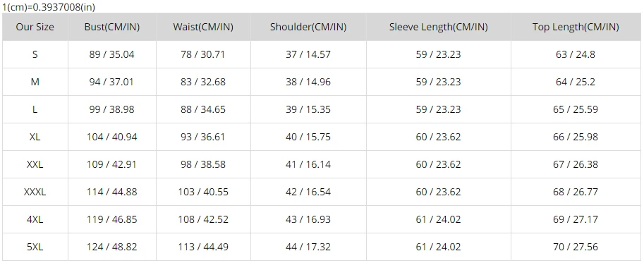The height and width of the screenshot is (263, 644).
Task: Select waist value 83 / 32.68
Action: pos(203,82)
